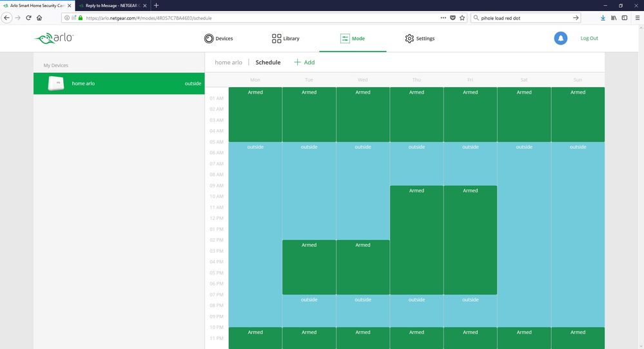Select Thursday 7 PM outside block
The height and width of the screenshot is (349, 644).
[416, 311]
